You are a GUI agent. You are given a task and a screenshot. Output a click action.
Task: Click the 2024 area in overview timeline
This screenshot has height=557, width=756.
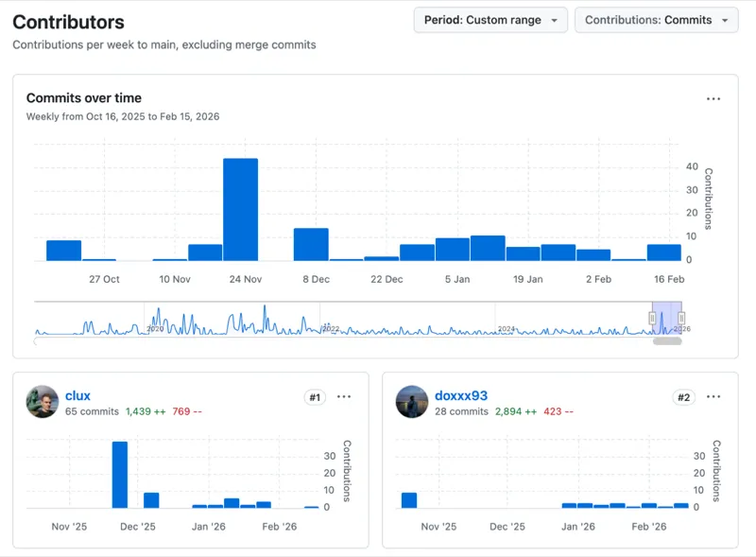coord(507,328)
